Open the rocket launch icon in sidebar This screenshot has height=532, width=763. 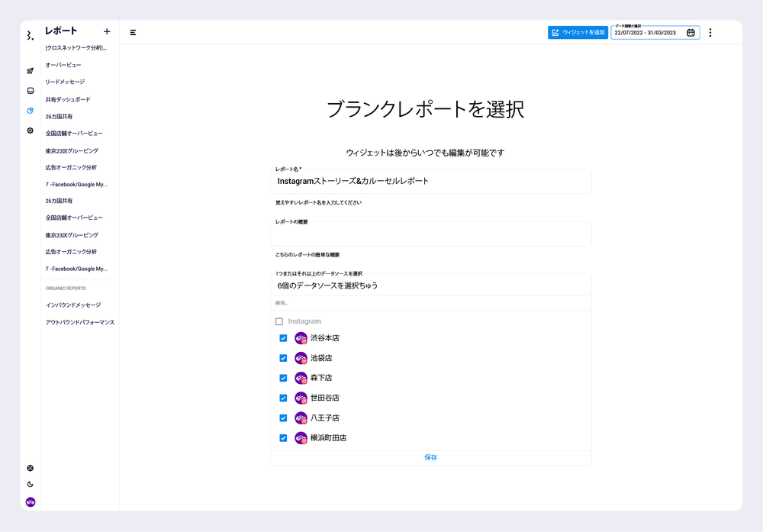pyautogui.click(x=31, y=71)
